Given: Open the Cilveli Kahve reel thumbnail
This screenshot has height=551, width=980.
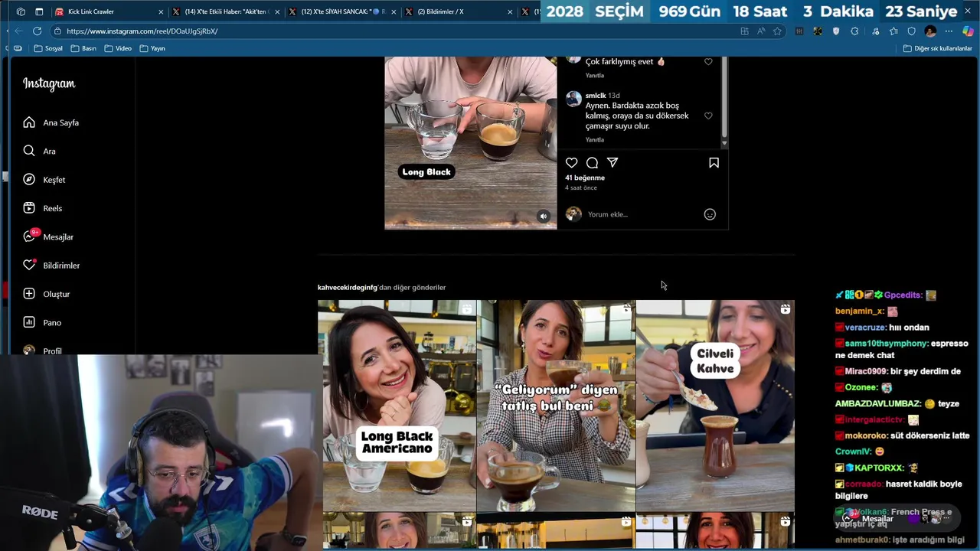Looking at the screenshot, I should pyautogui.click(x=715, y=406).
